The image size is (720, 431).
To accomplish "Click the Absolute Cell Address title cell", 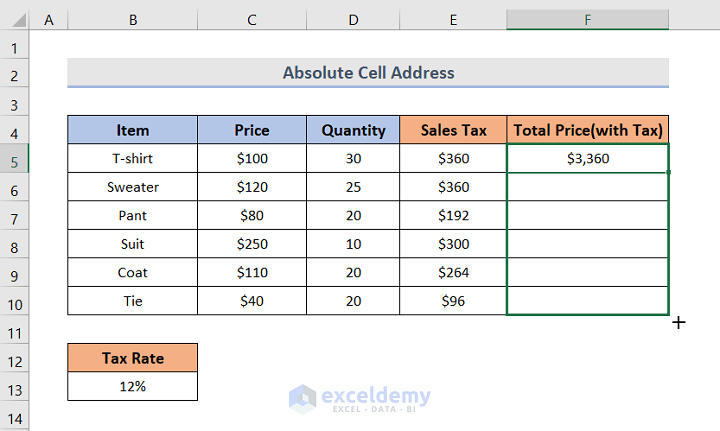I will tap(368, 73).
